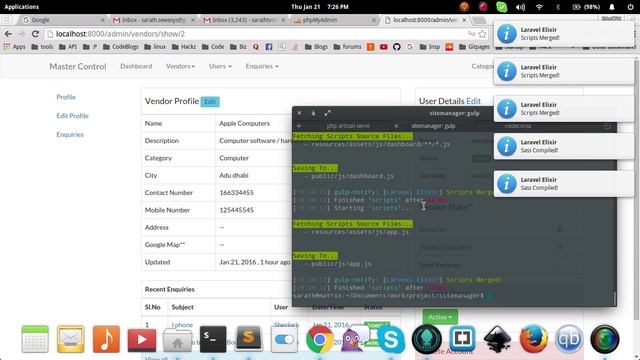This screenshot has height=360, width=640.
Task: Open the volume control in top panel
Action: pyautogui.click(x=520, y=7)
